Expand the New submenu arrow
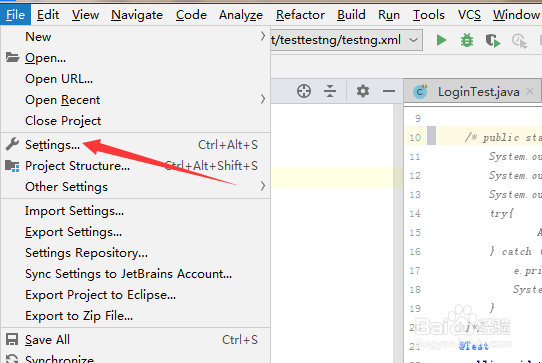The height and width of the screenshot is (363, 542). pyautogui.click(x=263, y=36)
